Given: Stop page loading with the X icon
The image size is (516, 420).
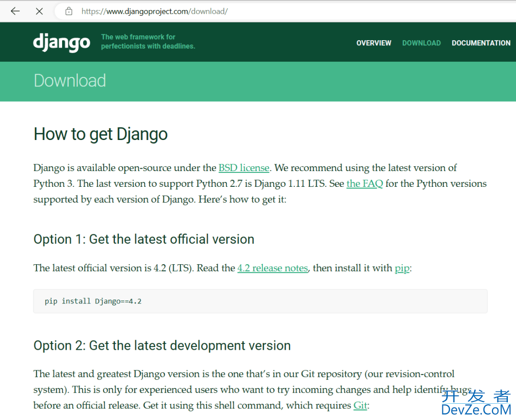Looking at the screenshot, I should pos(39,11).
